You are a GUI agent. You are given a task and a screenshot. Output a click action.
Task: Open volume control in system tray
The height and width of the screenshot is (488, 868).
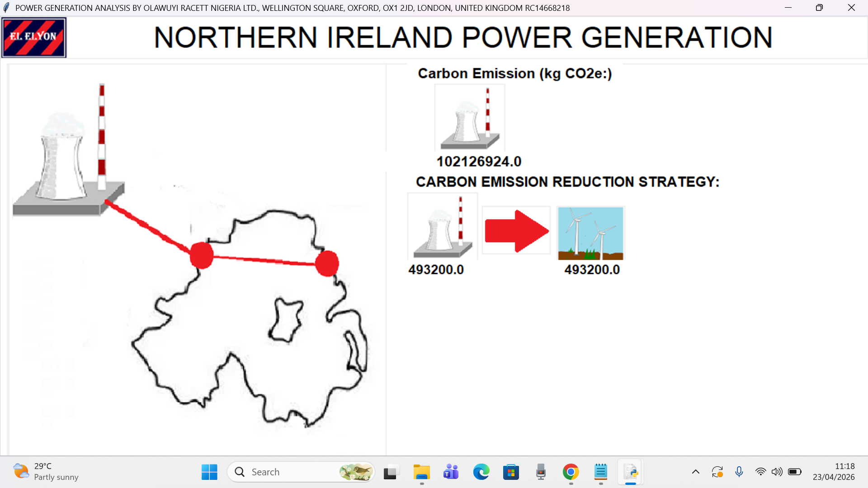pos(777,472)
